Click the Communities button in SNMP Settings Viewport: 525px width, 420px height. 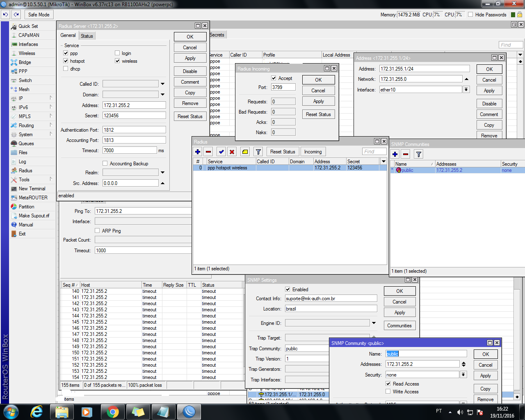(x=399, y=326)
